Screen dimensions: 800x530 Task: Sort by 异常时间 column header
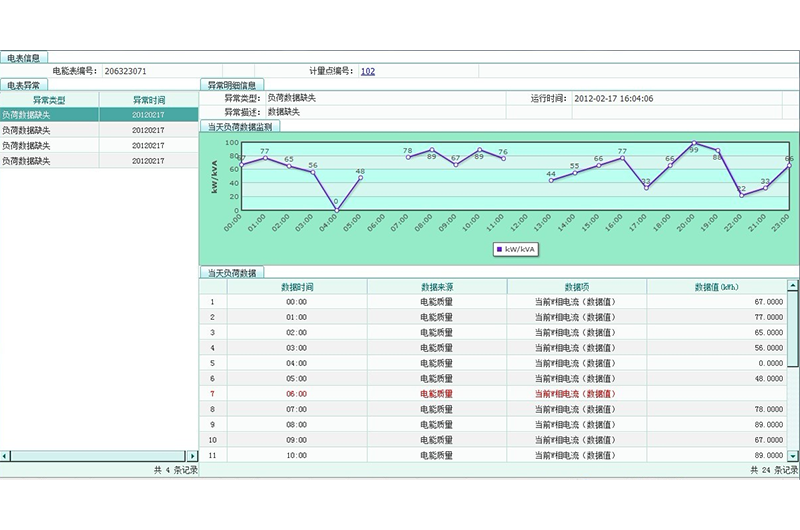pos(148,100)
